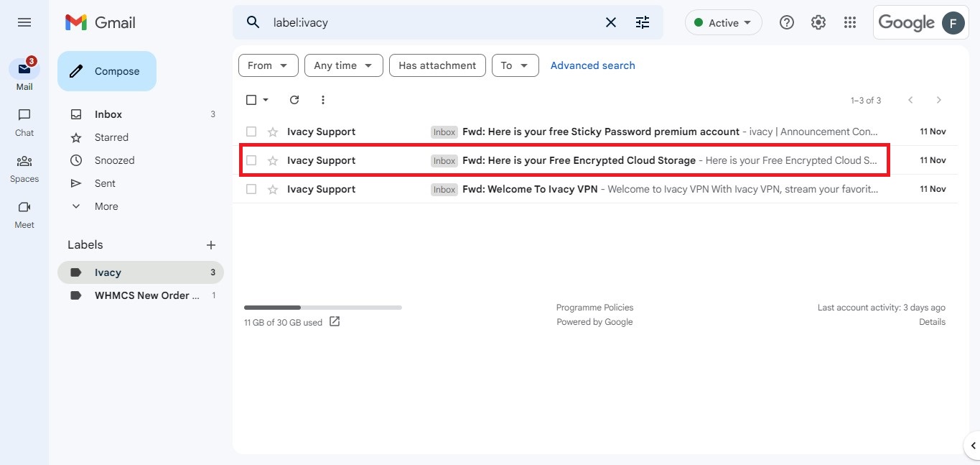
Task: Click the storage usage progress bar
Action: pos(323,308)
